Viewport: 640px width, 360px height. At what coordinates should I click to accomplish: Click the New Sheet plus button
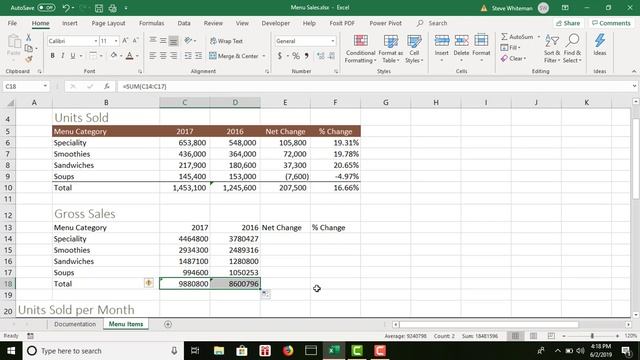(168, 324)
